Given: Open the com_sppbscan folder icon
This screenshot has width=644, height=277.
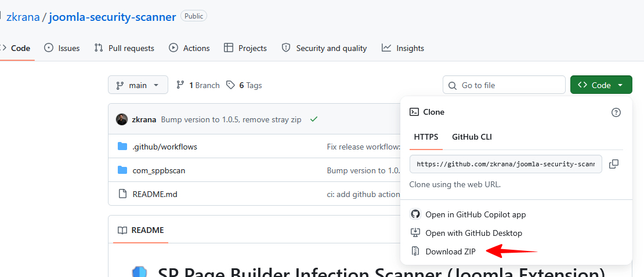Looking at the screenshot, I should tap(122, 170).
